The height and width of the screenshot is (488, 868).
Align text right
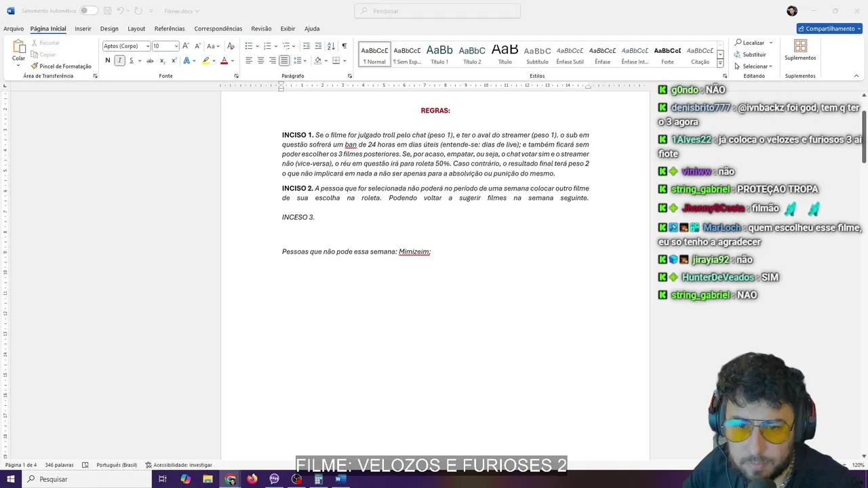pyautogui.click(x=273, y=60)
